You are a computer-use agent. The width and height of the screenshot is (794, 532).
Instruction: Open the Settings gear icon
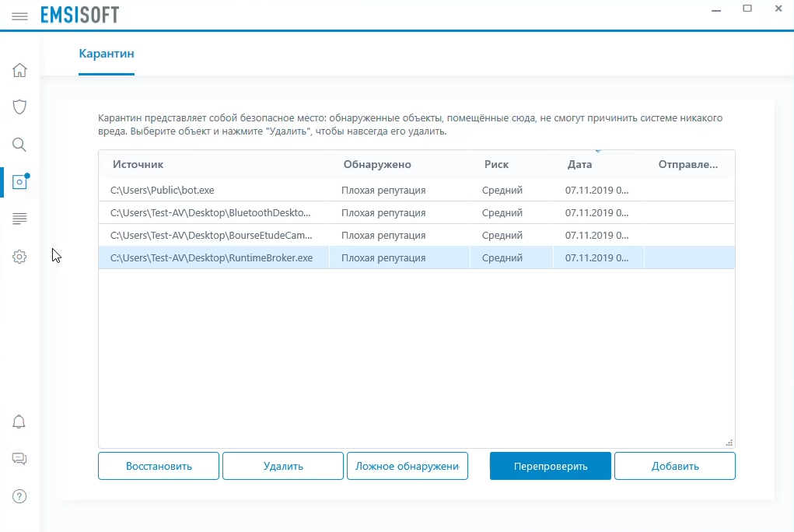pyautogui.click(x=20, y=257)
